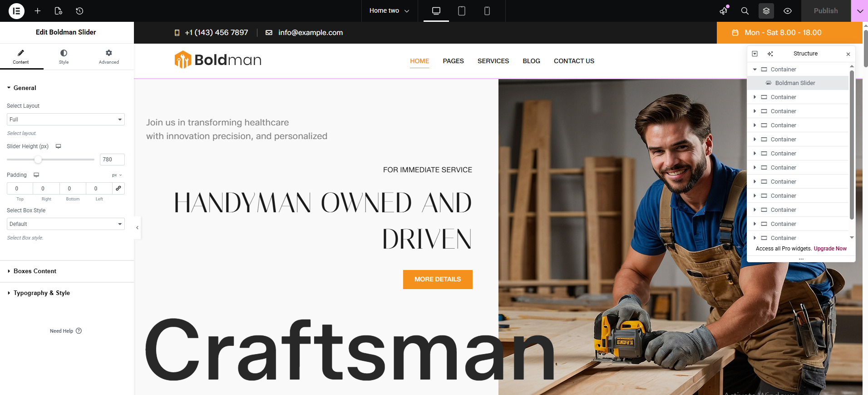The height and width of the screenshot is (395, 868).
Task: Switch to tablet device view
Action: [x=462, y=11]
